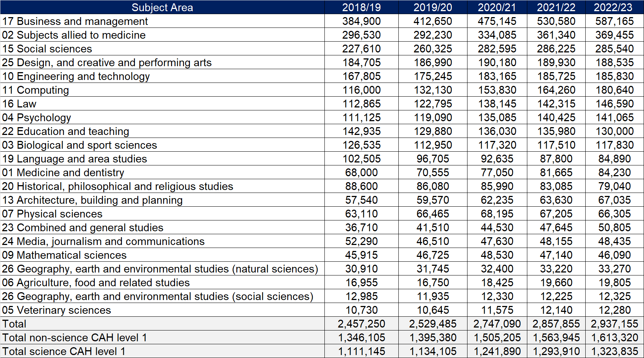Click the Subject Area column header

(x=162, y=7)
